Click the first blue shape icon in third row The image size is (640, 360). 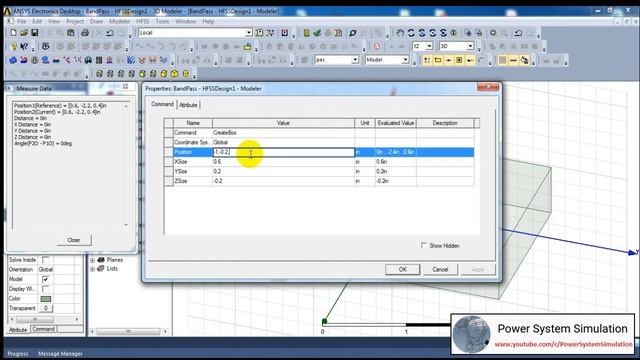point(13,60)
